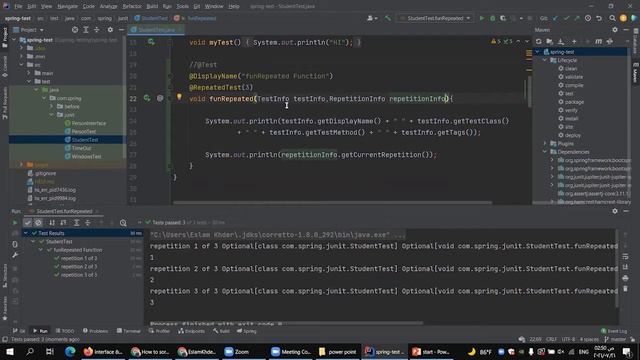Viewport: 640px width, 360px height.
Task: Click the Commit vertical tab on left edge
Action: pos(4,67)
